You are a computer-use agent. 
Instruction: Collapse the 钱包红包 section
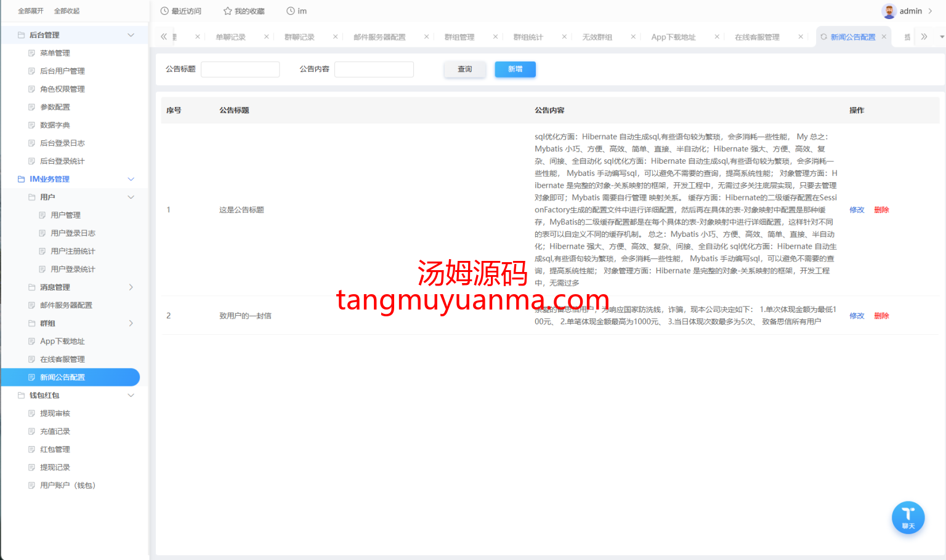pyautogui.click(x=131, y=395)
